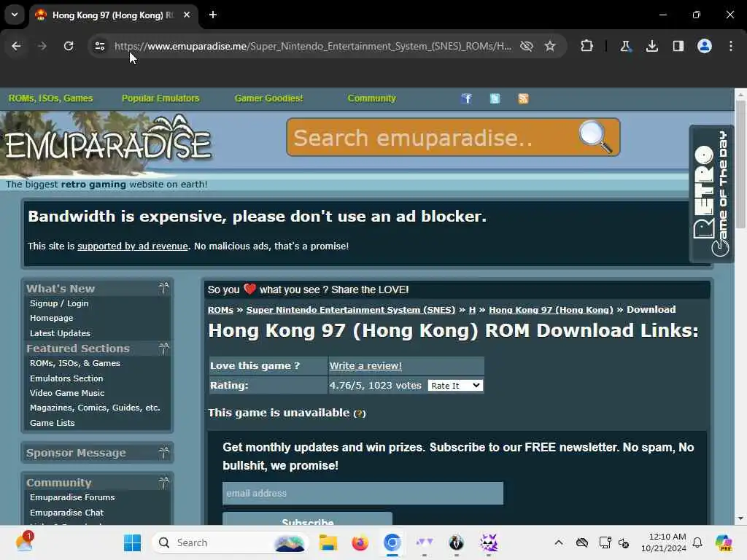
Task: Click the unavailable game help question mark
Action: tap(360, 413)
